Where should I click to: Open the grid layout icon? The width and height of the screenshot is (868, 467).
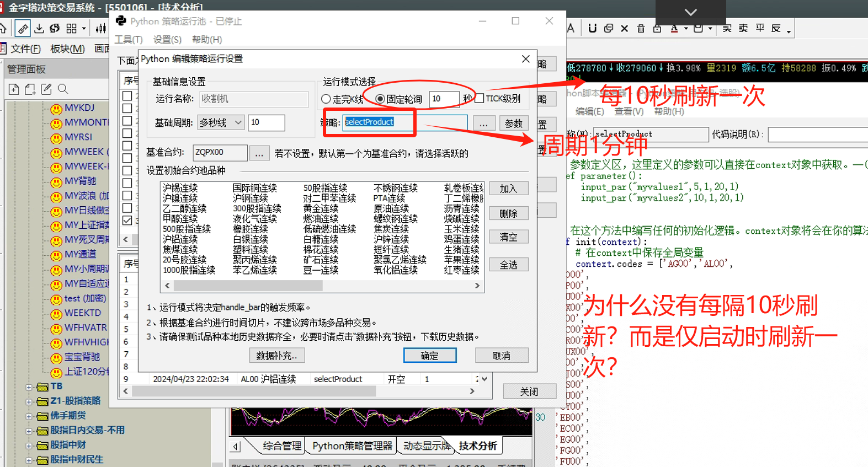pos(71,28)
